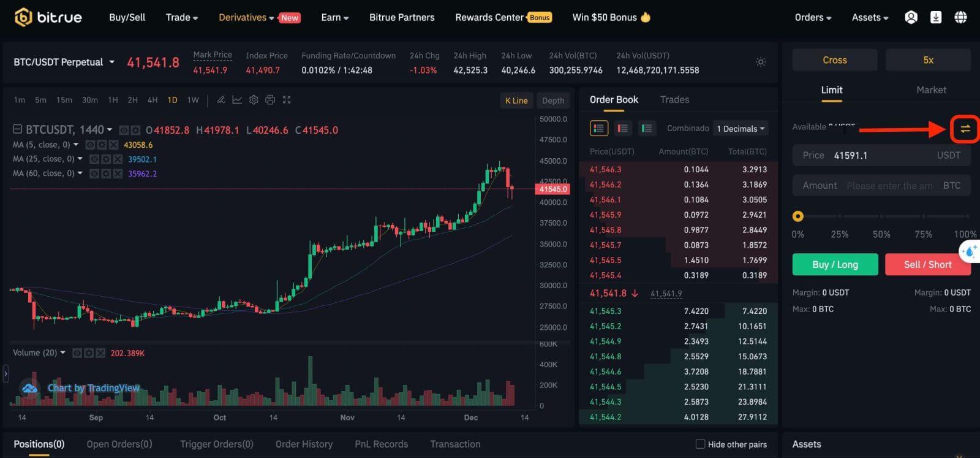The width and height of the screenshot is (980, 458).
Task: Click the Amount input field
Action: [881, 186]
